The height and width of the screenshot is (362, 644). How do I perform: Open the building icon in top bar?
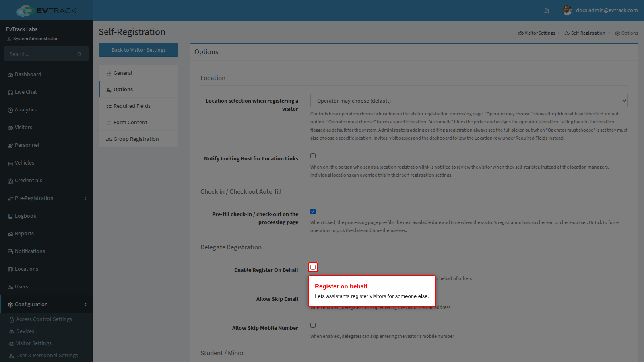coord(547,11)
